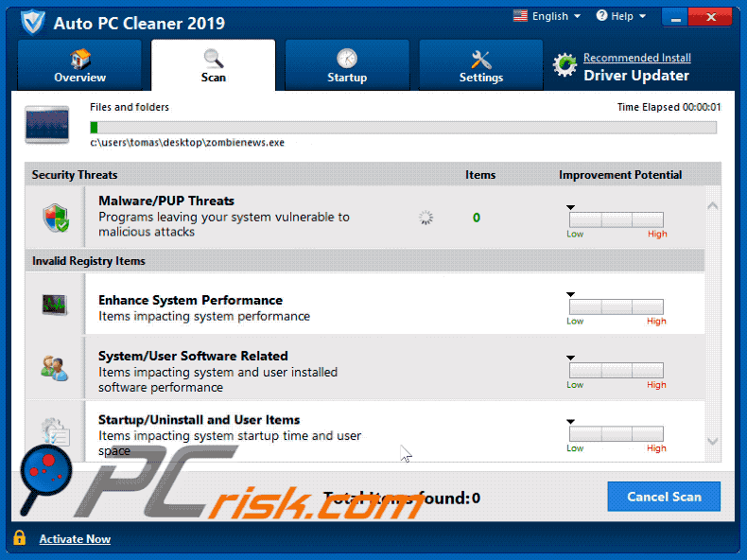Click the Auto PC Cleaner shield logo

tap(33, 22)
